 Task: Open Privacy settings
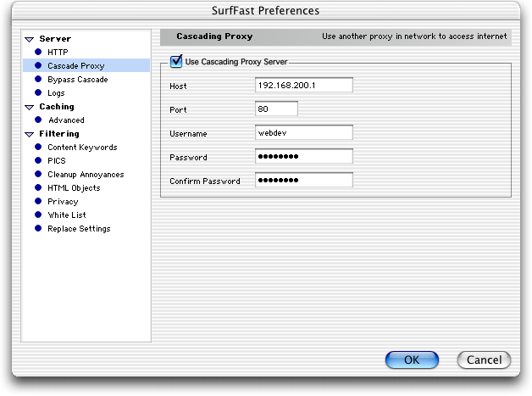pos(63,202)
